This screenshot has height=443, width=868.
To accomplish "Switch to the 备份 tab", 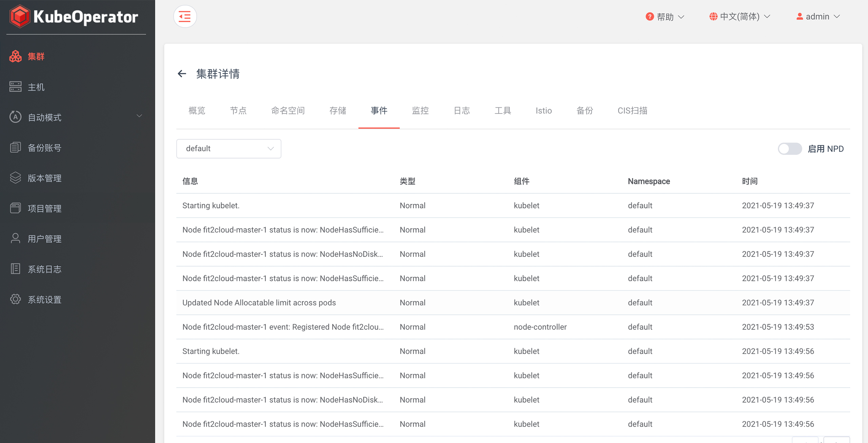I will (585, 110).
